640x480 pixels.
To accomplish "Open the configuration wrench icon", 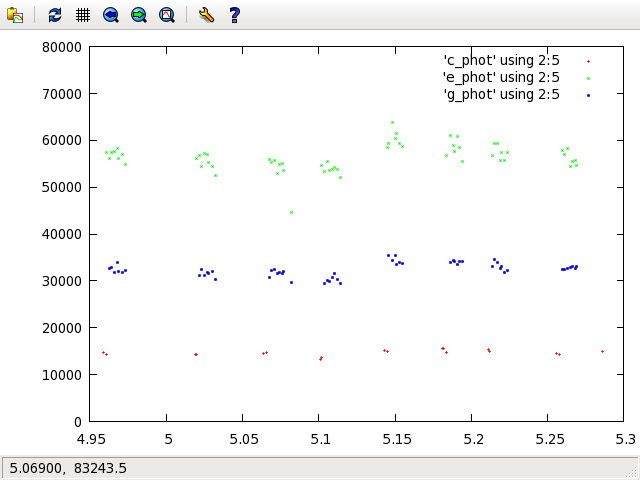I will coord(207,16).
